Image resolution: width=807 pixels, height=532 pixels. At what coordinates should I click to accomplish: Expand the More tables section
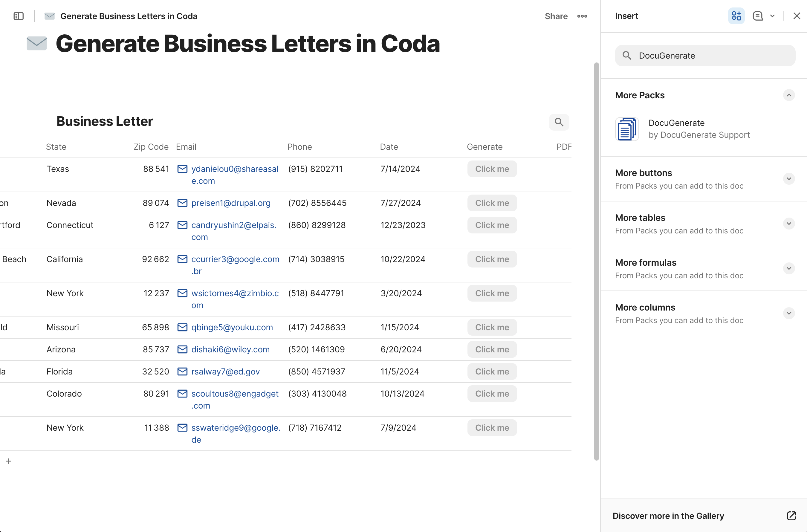coord(789,224)
